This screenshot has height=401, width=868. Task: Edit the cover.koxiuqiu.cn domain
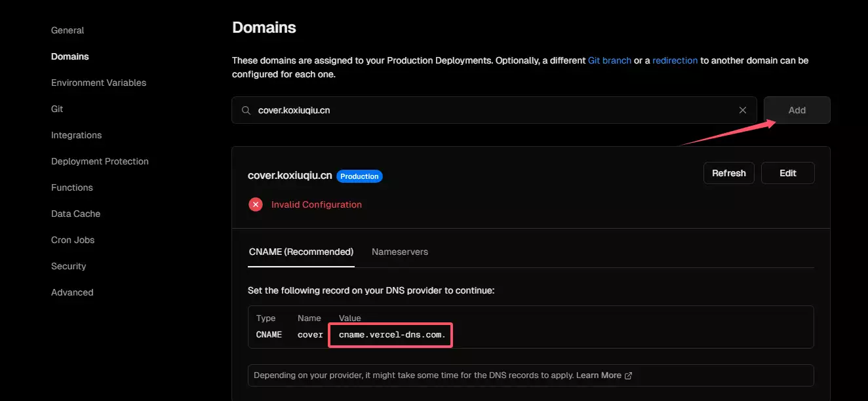787,173
